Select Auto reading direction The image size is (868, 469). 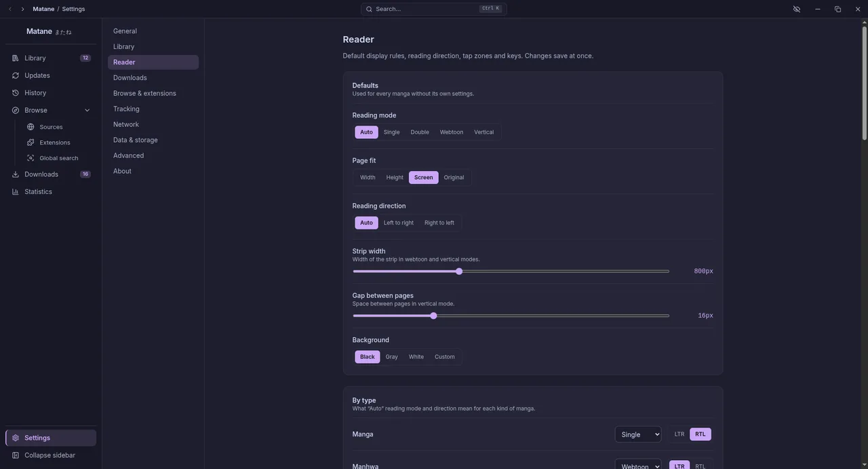tap(366, 223)
